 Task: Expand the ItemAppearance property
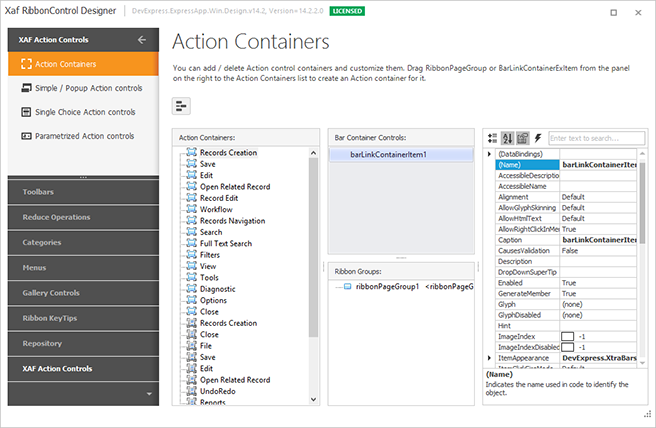[489, 357]
